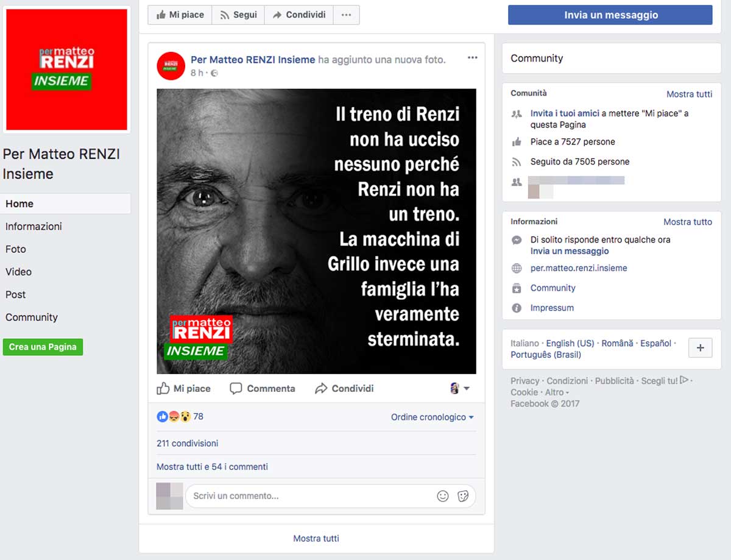This screenshot has height=560, width=731.
Task: Switch language to English (US)
Action: 570,343
